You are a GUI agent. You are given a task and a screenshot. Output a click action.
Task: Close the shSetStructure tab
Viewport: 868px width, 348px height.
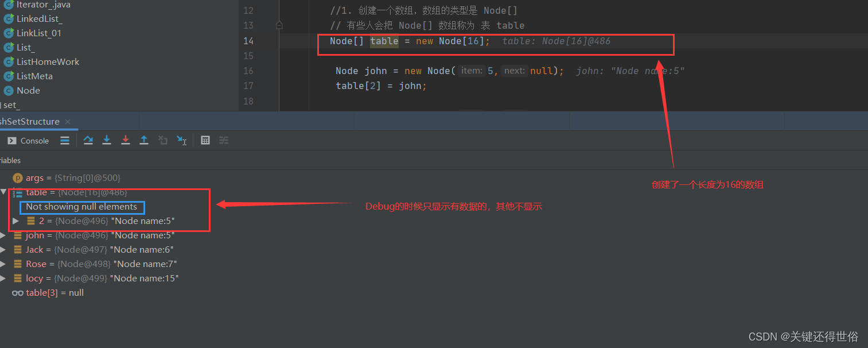click(x=67, y=122)
